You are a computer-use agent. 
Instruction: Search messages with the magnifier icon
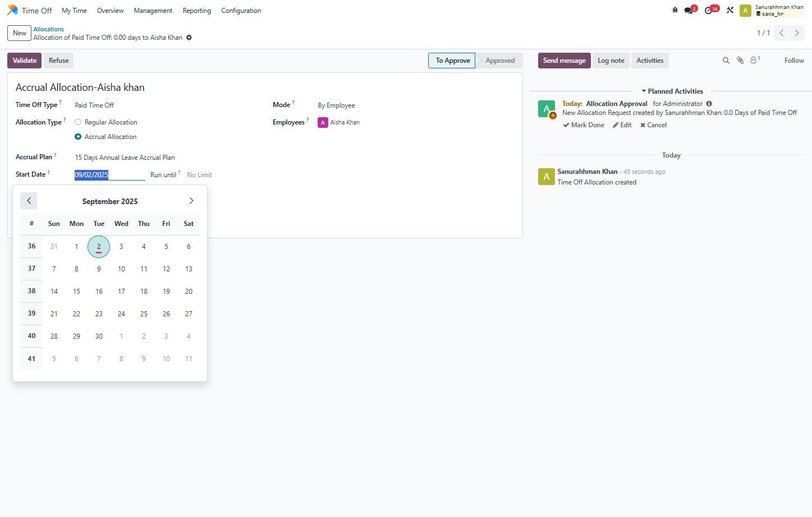pyautogui.click(x=726, y=61)
